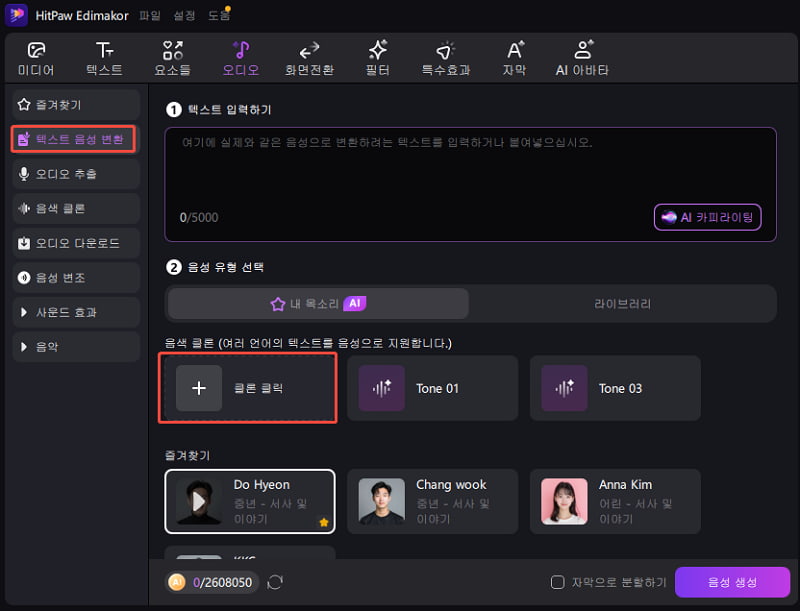Click the 클론 클릭 voice clone card
The image size is (800, 611).
tap(247, 388)
